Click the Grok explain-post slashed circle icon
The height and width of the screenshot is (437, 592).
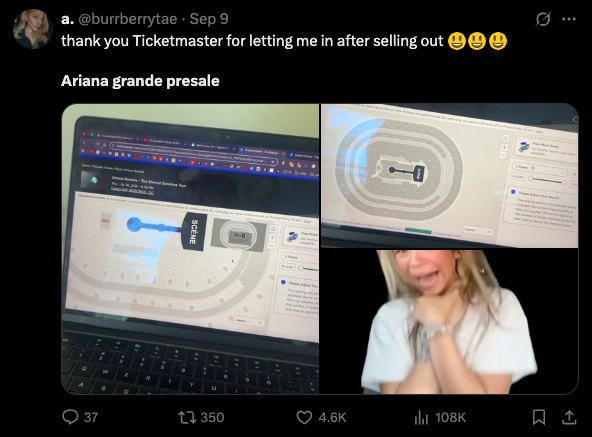[x=543, y=19]
